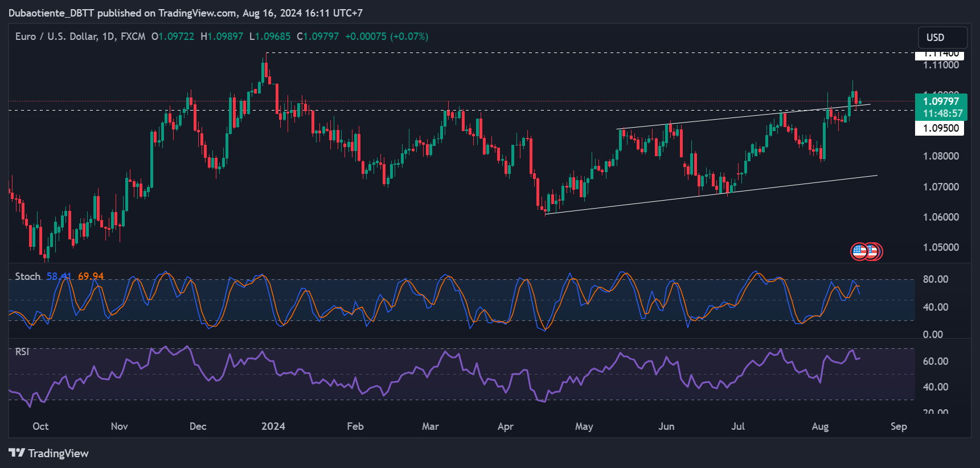Screen dimensions: 980x468
Task: Click the high value H1.09897
Action: click(222, 36)
